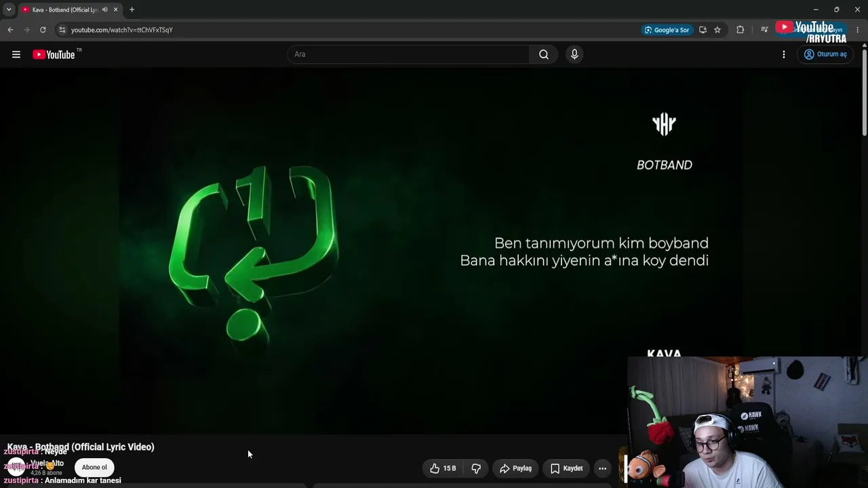Open more actions menu beside Kaydet
868x488 pixels.
click(602, 468)
